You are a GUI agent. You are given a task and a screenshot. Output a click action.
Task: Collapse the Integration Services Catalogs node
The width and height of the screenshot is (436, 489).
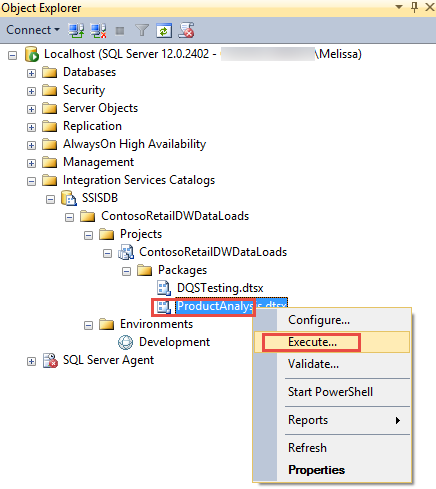(x=31, y=181)
